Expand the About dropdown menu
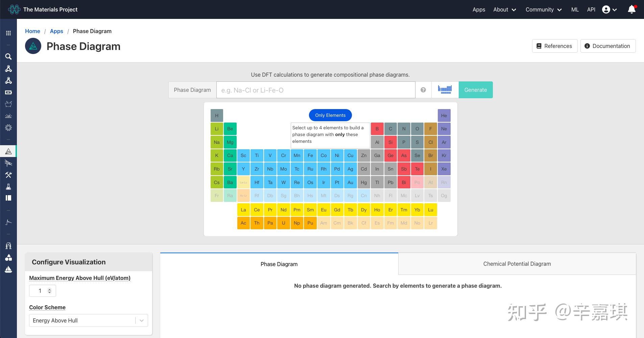Viewport: 644px width, 338px height. (x=504, y=9)
